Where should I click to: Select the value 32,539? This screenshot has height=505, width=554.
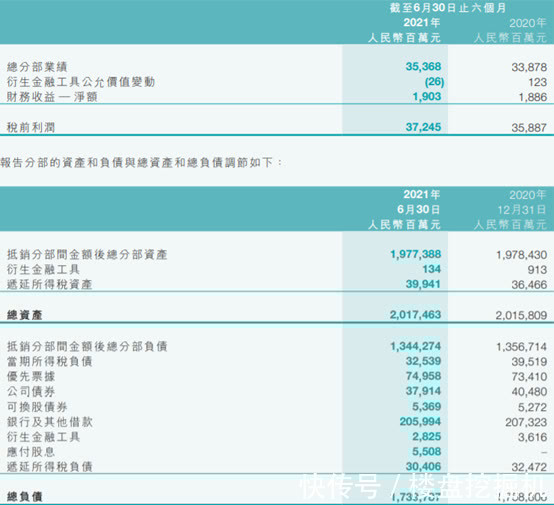point(423,361)
